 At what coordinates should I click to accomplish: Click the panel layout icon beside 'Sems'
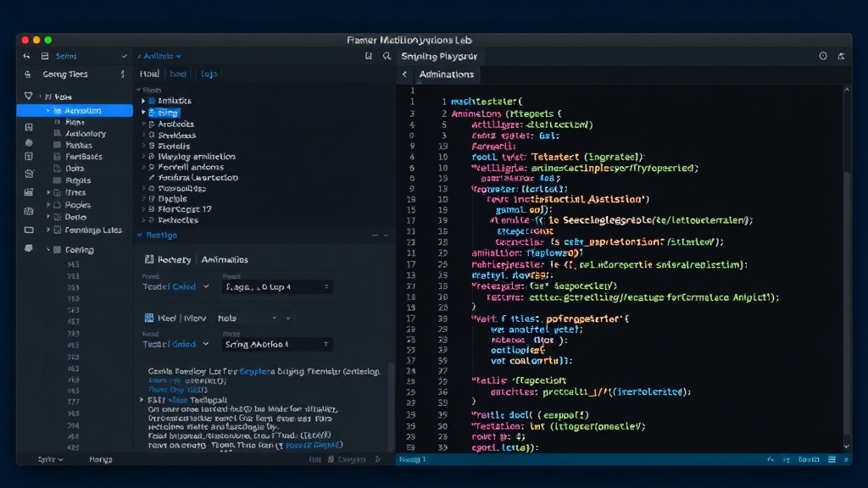tap(45, 56)
